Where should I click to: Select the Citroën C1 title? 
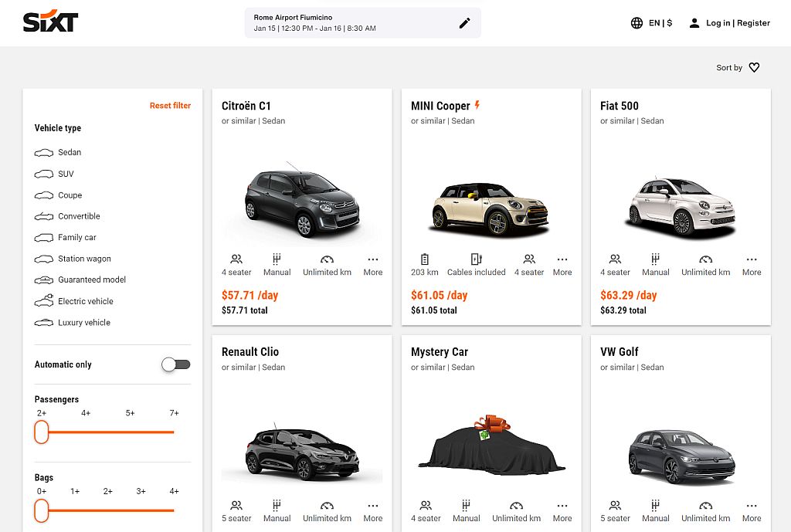(246, 106)
